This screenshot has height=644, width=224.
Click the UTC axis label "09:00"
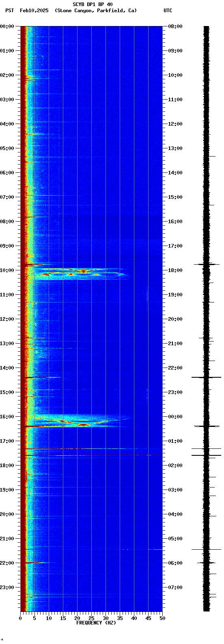click(x=175, y=51)
